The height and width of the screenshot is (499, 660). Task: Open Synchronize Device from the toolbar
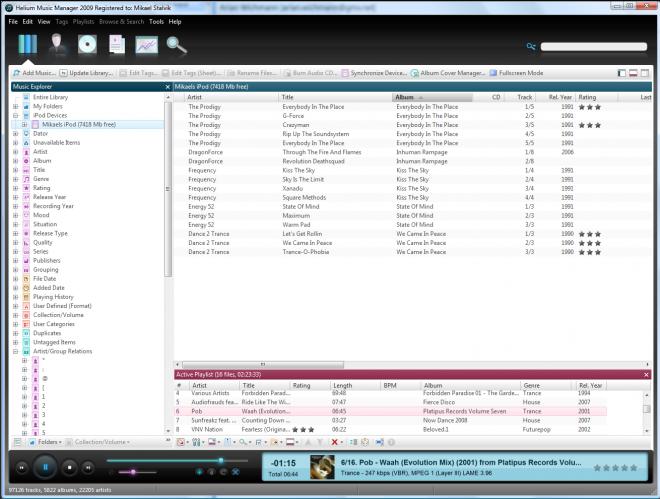pyautogui.click(x=374, y=73)
